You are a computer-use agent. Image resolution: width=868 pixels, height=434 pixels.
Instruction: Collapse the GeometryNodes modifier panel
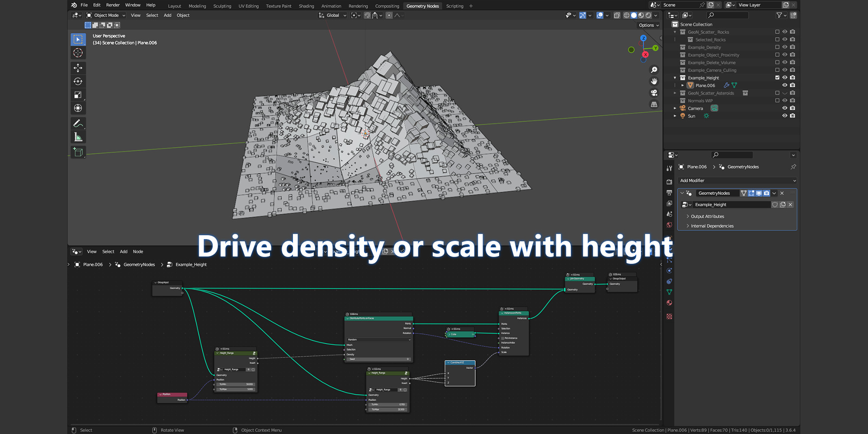click(x=682, y=193)
